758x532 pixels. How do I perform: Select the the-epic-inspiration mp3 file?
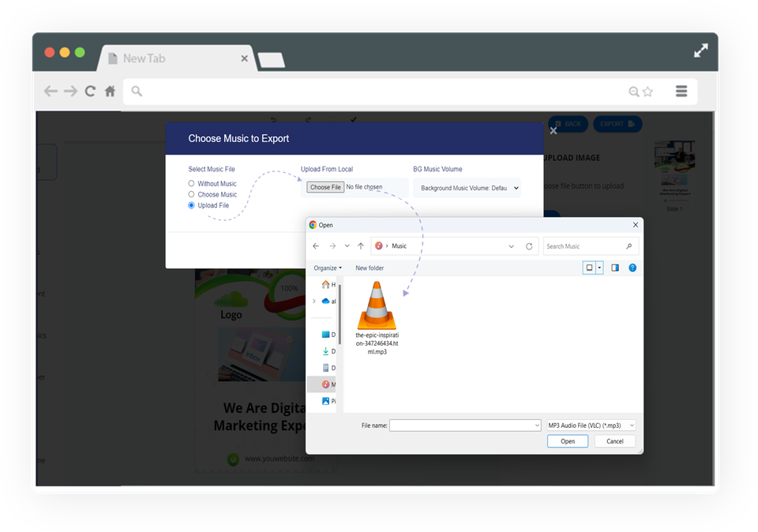tap(377, 318)
